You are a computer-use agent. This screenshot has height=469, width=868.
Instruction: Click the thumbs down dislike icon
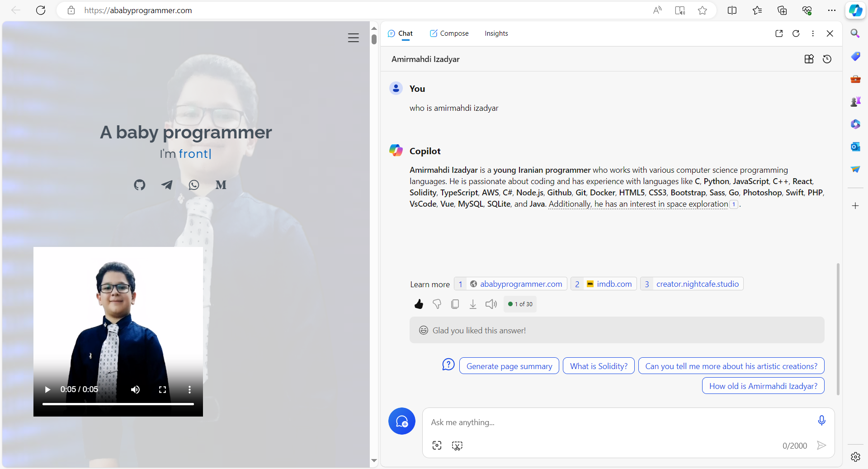[x=437, y=304]
